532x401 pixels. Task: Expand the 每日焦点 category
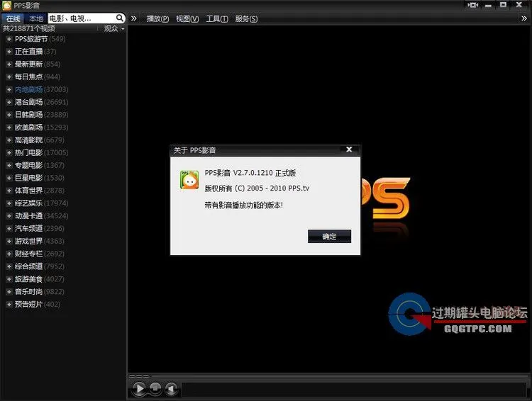(9, 77)
